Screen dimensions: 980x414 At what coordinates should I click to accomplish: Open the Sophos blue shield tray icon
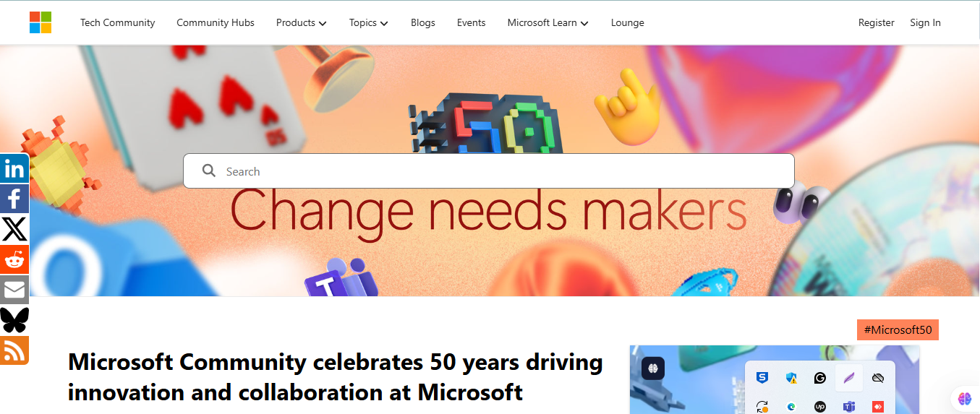(x=762, y=378)
